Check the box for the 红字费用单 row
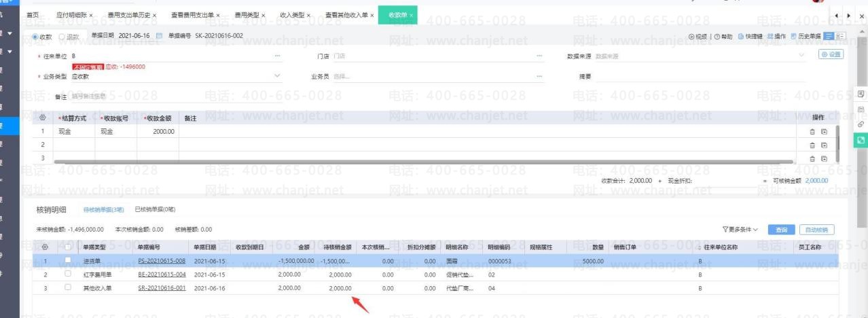868x318 pixels. [68, 273]
